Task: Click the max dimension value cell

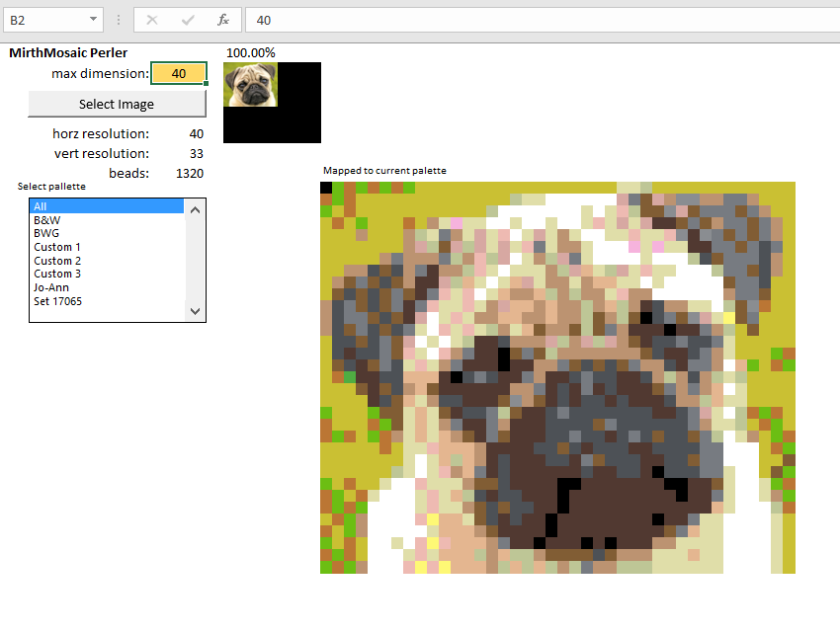Action: [179, 73]
